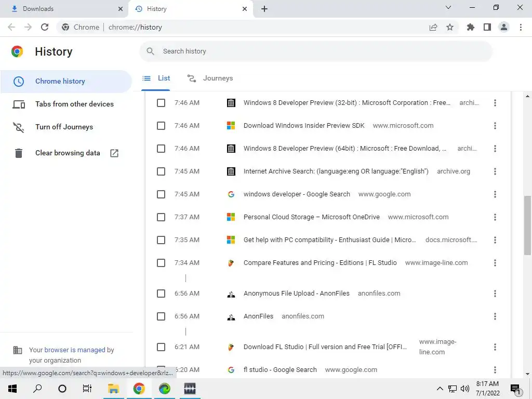Open the tab search chevron

point(448,7)
